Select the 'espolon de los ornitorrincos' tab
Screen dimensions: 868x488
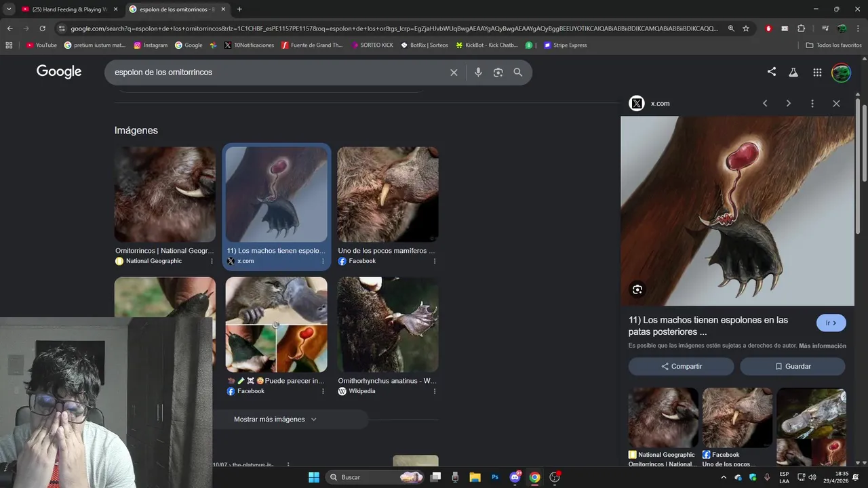tap(176, 9)
